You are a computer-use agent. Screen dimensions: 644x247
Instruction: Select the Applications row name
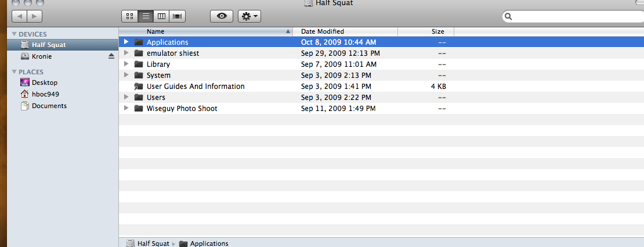[168, 42]
